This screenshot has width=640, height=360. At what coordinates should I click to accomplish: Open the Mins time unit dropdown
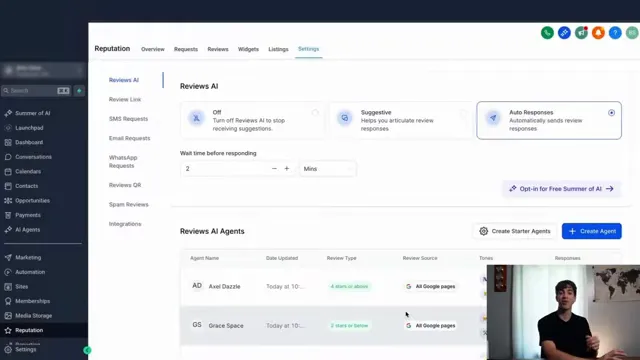[328, 169]
